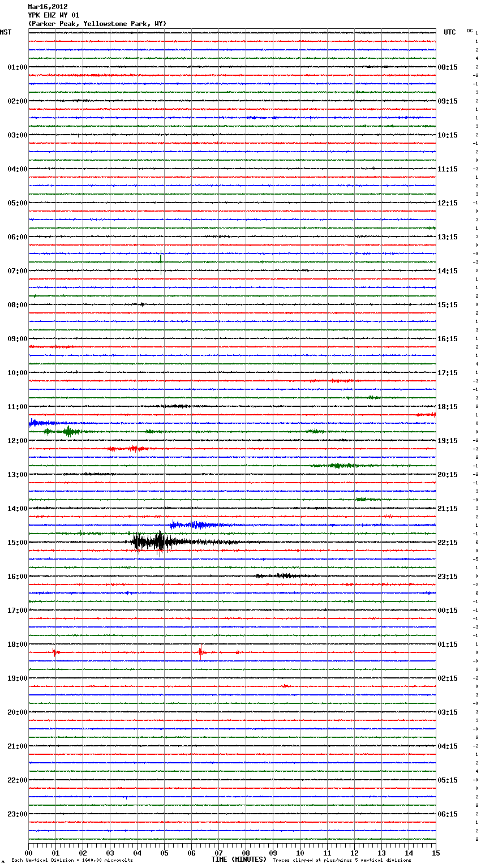This screenshot has width=481, height=868.
Task: Select the station code "YPK EHZ WY 01"
Action: coord(54,15)
